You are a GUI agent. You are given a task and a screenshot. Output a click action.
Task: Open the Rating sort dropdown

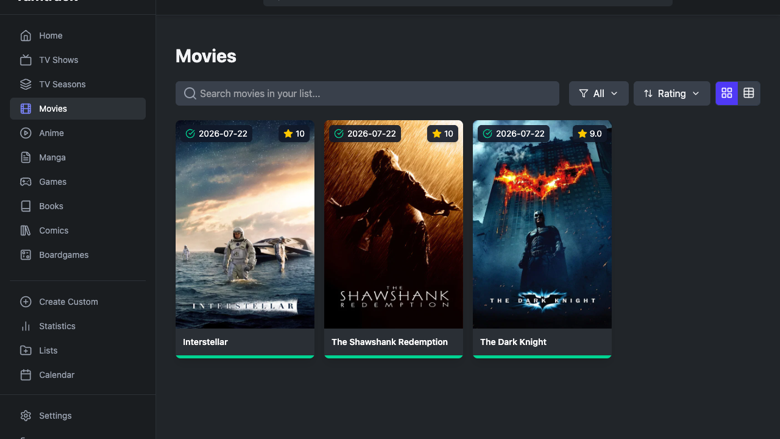click(672, 93)
